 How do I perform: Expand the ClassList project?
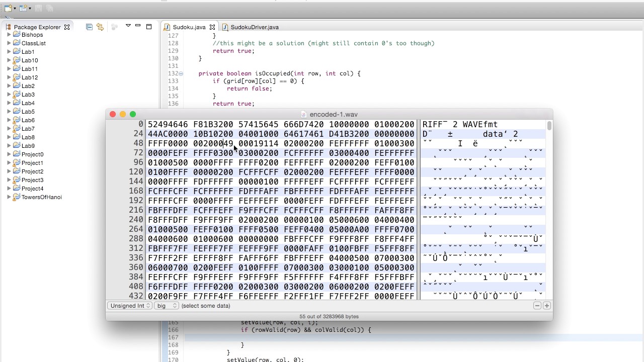click(x=9, y=43)
